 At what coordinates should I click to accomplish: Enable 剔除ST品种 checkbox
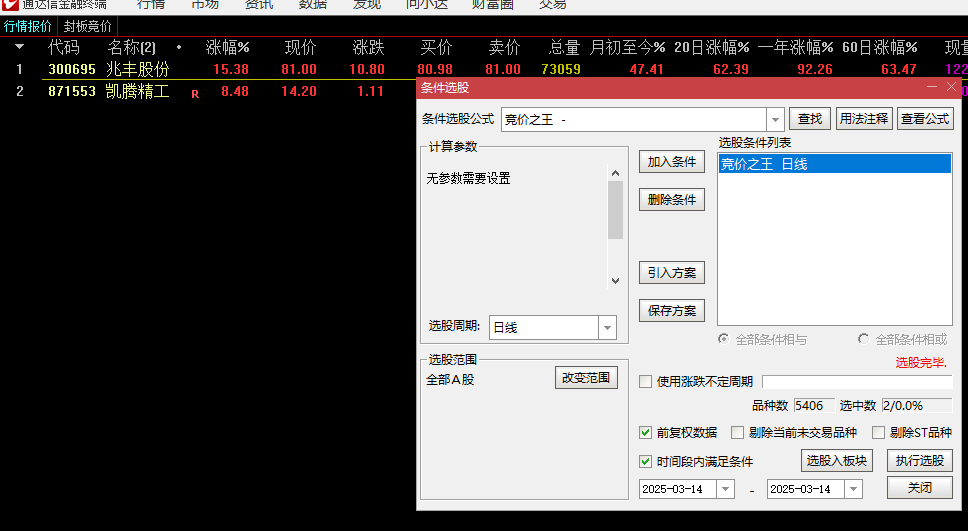tap(878, 432)
